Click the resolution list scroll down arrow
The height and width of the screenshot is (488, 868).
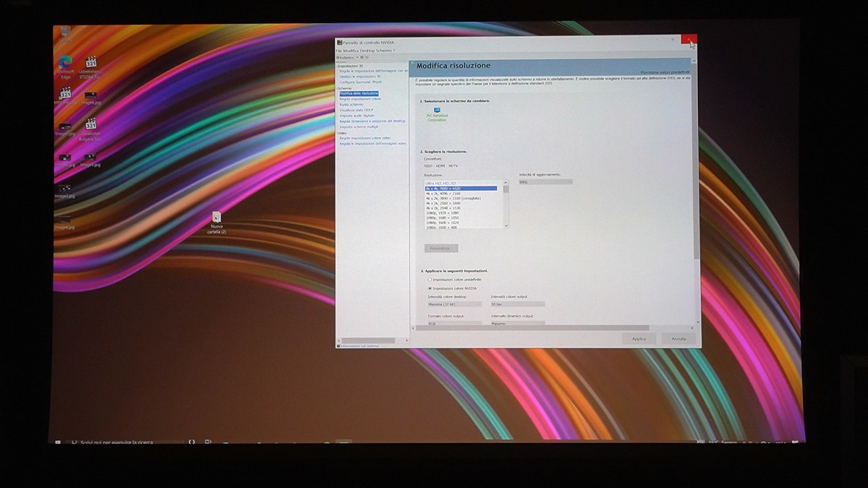506,226
